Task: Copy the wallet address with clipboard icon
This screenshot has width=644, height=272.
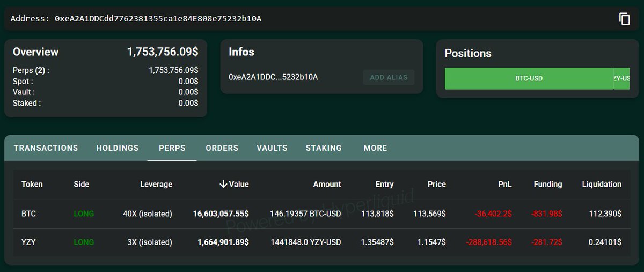Action: coord(624,19)
